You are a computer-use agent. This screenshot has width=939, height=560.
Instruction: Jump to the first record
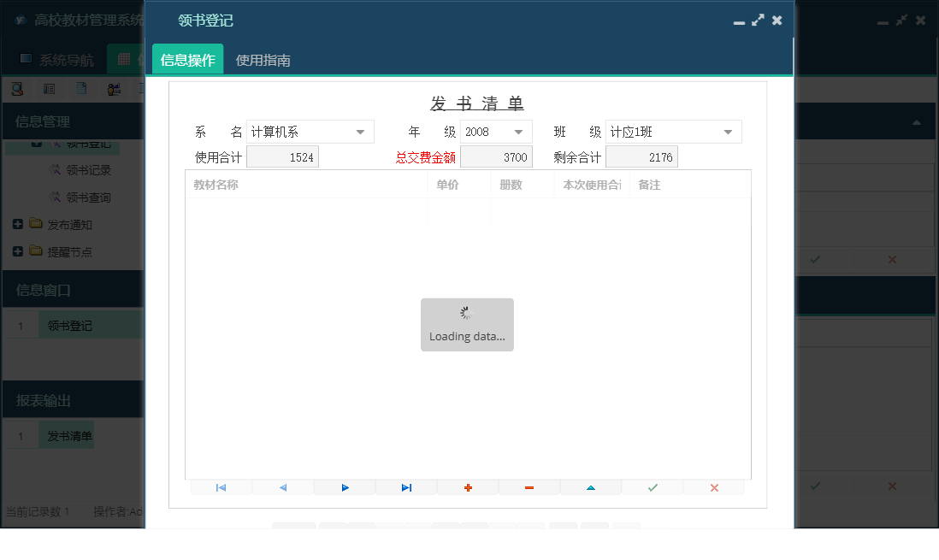pyautogui.click(x=221, y=486)
